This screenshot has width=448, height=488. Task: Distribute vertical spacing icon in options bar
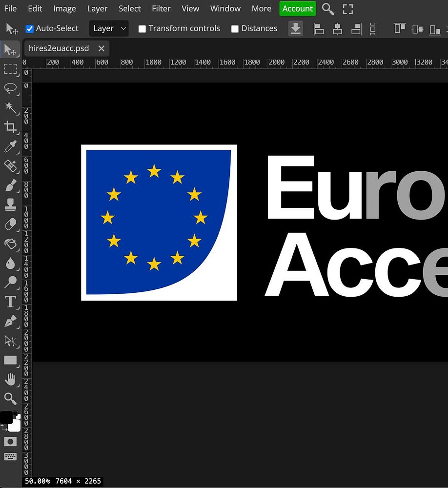[373, 29]
